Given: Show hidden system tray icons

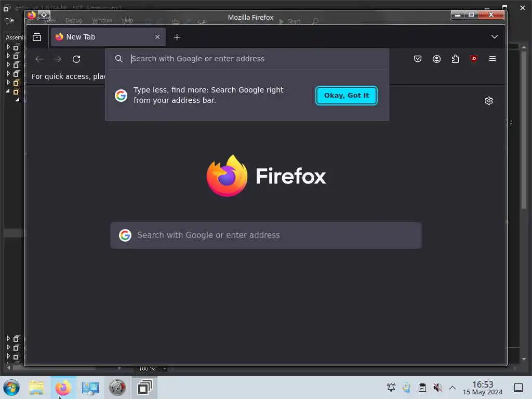Looking at the screenshot, I should [x=453, y=388].
